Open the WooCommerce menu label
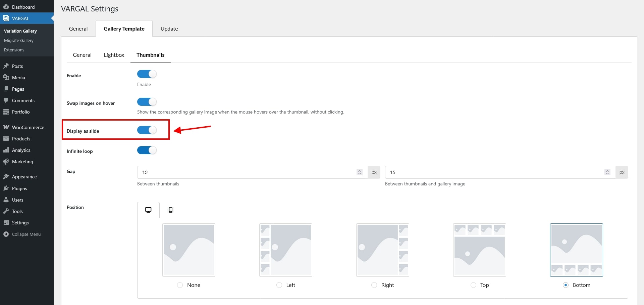 click(x=28, y=127)
